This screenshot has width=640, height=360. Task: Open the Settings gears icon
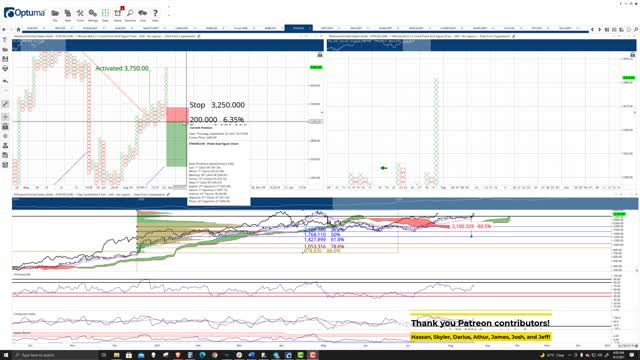click(93, 14)
